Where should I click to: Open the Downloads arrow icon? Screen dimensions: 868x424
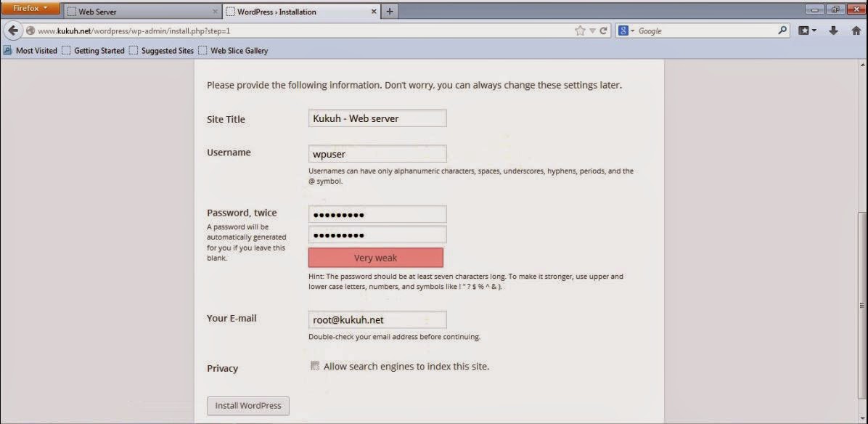(x=833, y=31)
